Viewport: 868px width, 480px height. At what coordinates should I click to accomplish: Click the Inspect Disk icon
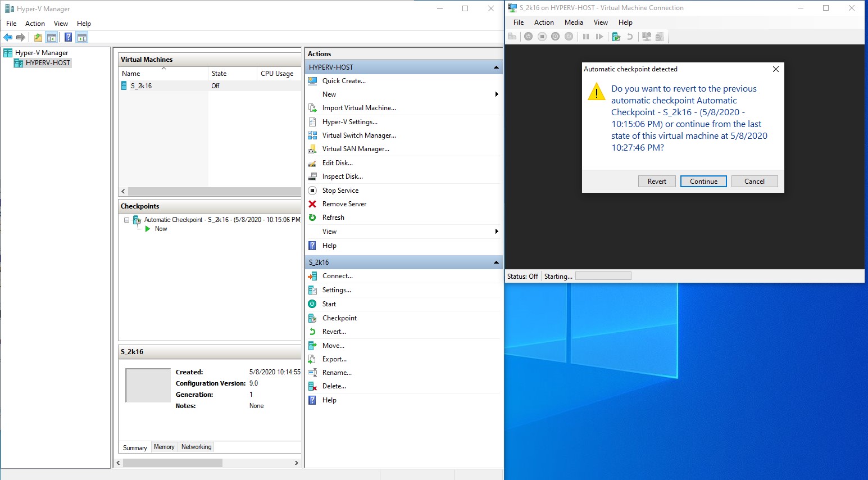pyautogui.click(x=312, y=176)
